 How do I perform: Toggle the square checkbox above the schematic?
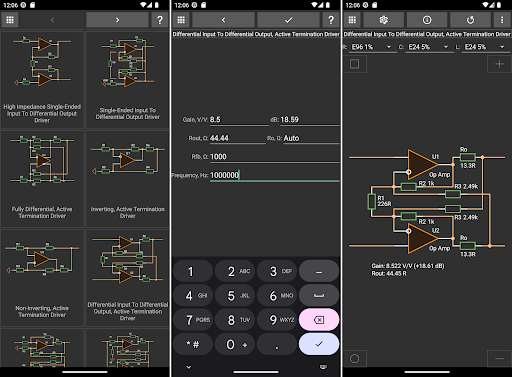click(x=355, y=64)
